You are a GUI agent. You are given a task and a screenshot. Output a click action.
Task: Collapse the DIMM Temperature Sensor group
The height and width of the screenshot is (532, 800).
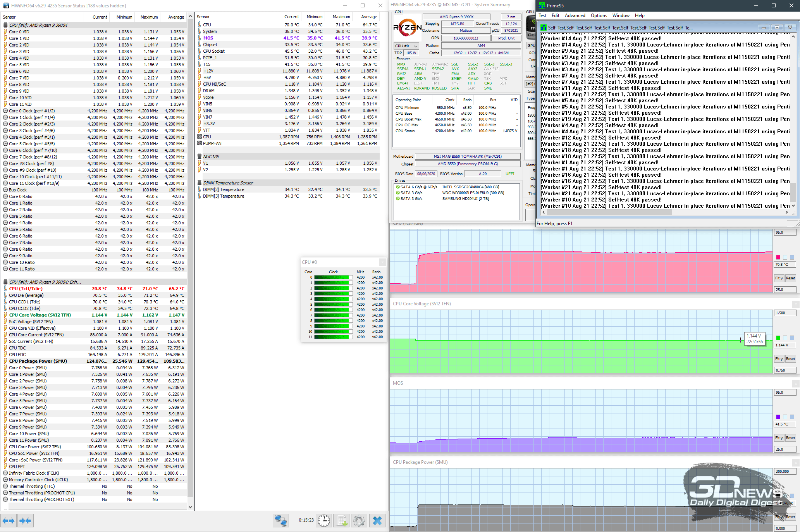coord(200,183)
